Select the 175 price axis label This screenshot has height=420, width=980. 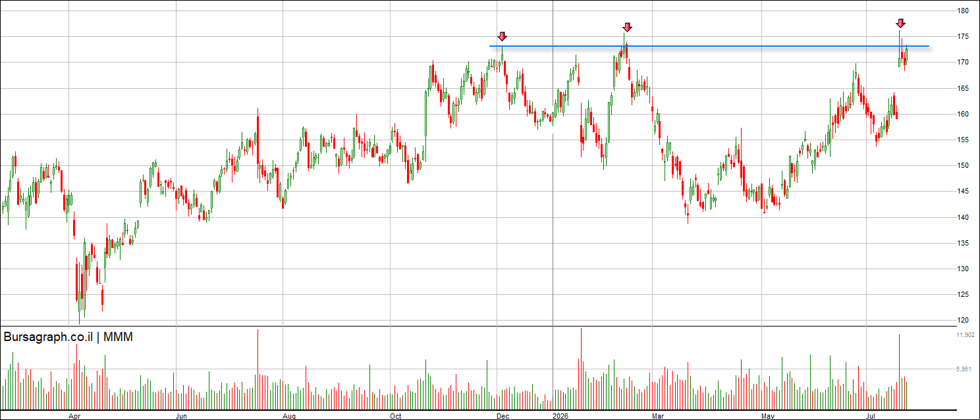pos(963,36)
